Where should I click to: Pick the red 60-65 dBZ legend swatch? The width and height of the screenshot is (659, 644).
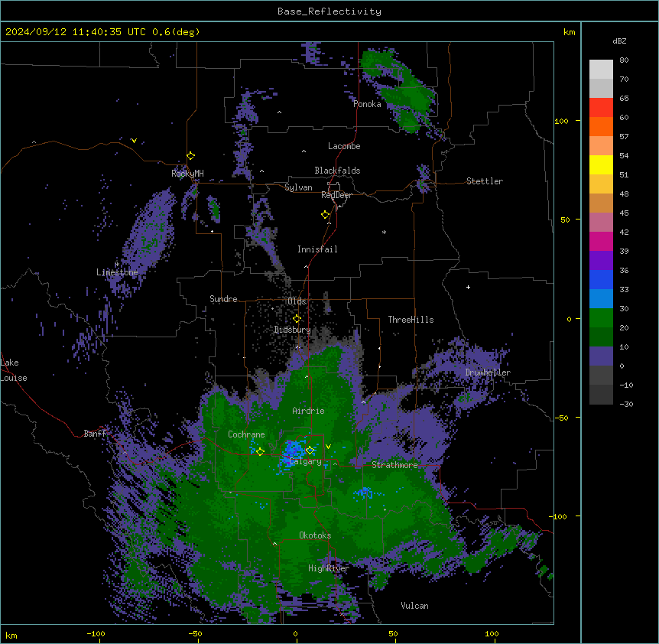[601, 107]
